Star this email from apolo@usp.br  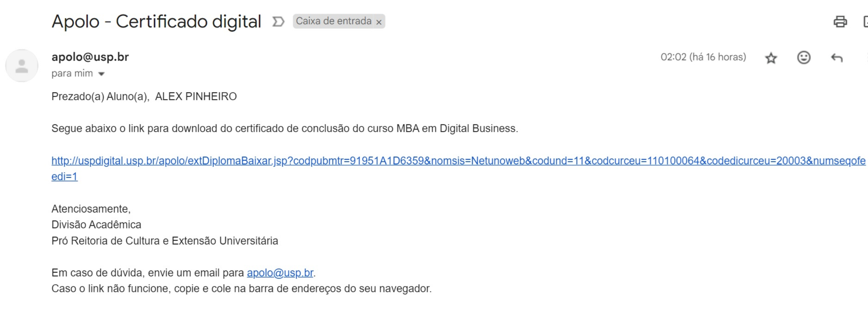[771, 58]
